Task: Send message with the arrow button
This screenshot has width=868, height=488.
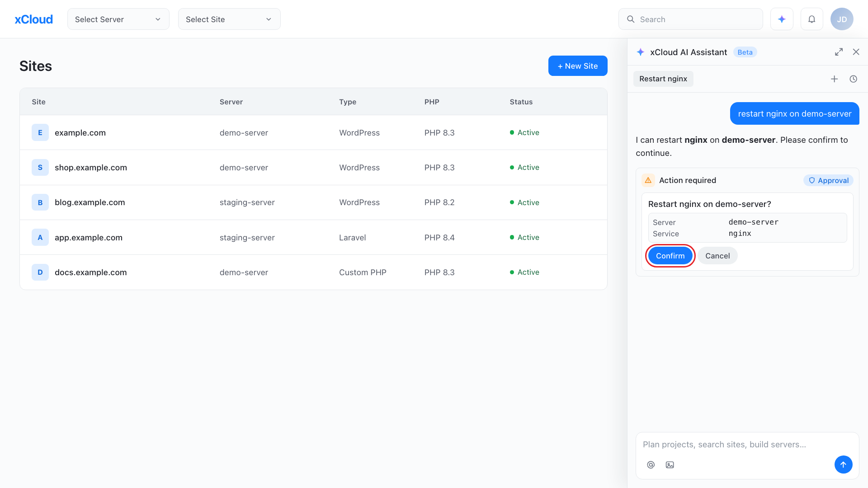Action: (843, 465)
